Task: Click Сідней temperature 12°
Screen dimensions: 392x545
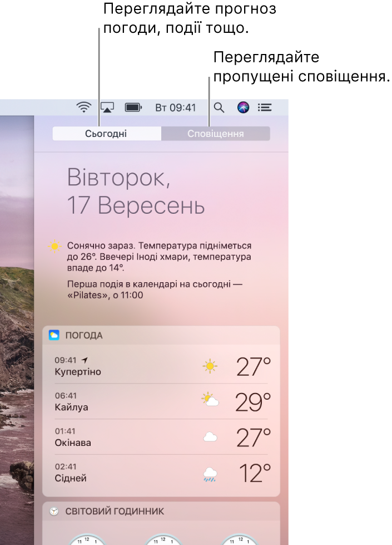Action: [255, 473]
